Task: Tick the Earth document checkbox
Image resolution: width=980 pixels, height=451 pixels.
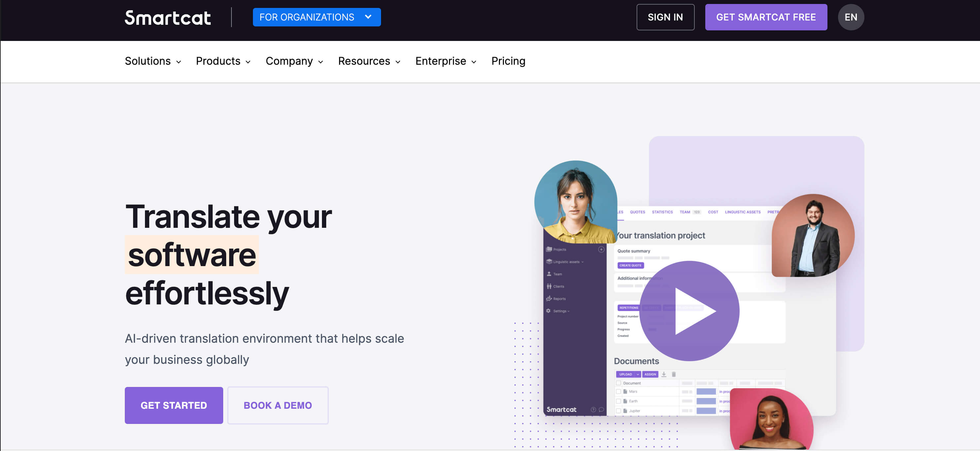Action: tap(618, 401)
